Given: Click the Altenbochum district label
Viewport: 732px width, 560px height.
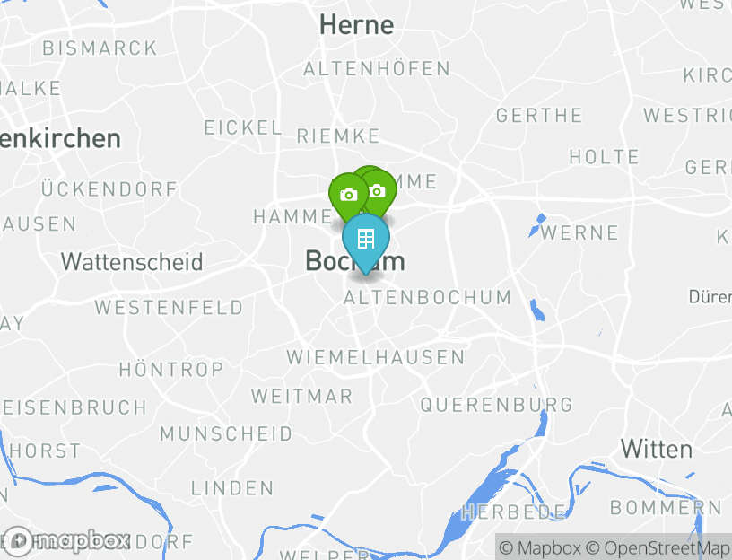Looking at the screenshot, I should click(x=427, y=298).
